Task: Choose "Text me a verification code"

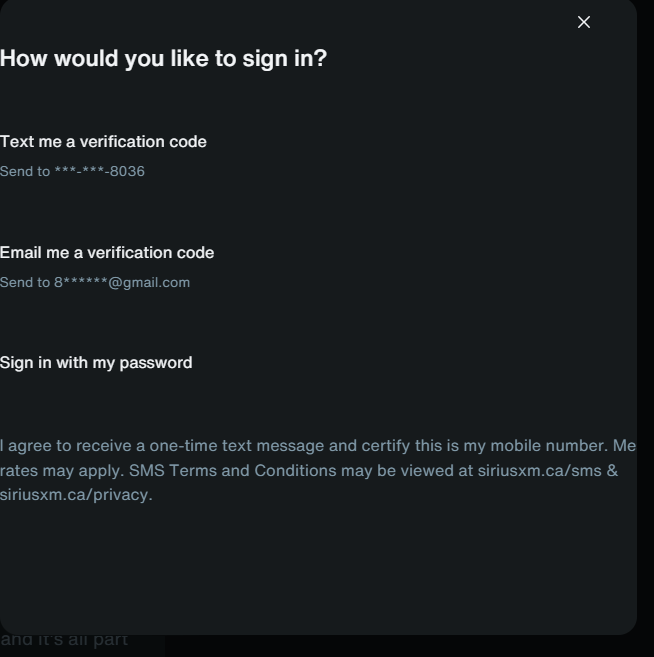Action: pyautogui.click(x=103, y=142)
